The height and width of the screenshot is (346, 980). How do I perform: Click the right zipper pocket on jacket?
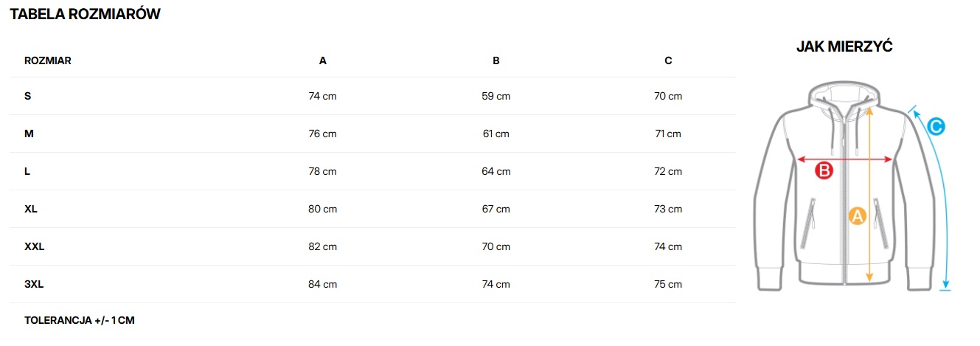pos(878,216)
